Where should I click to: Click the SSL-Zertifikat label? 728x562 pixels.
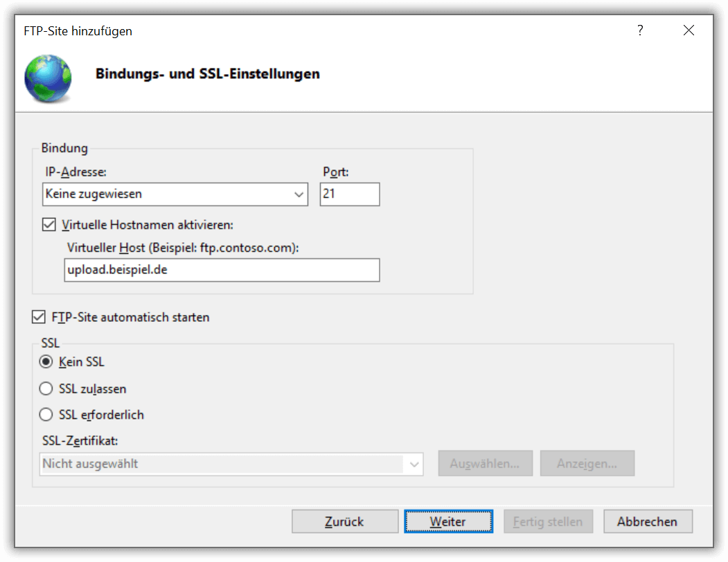[80, 440]
